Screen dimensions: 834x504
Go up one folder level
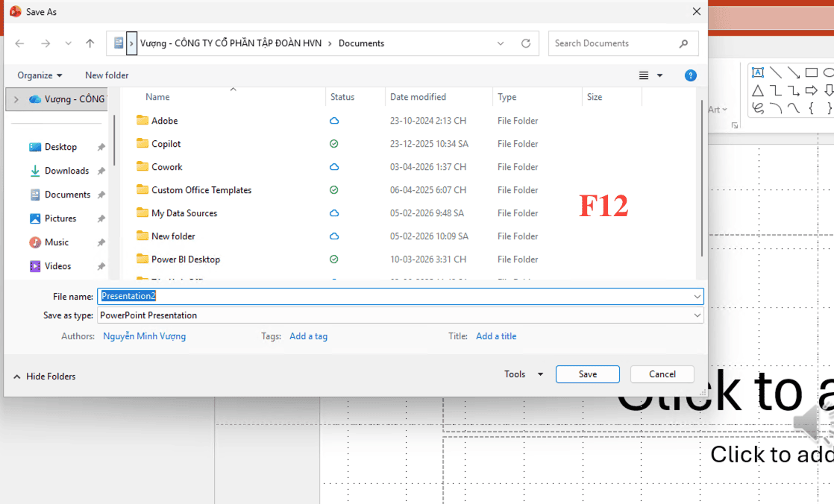[x=90, y=43]
